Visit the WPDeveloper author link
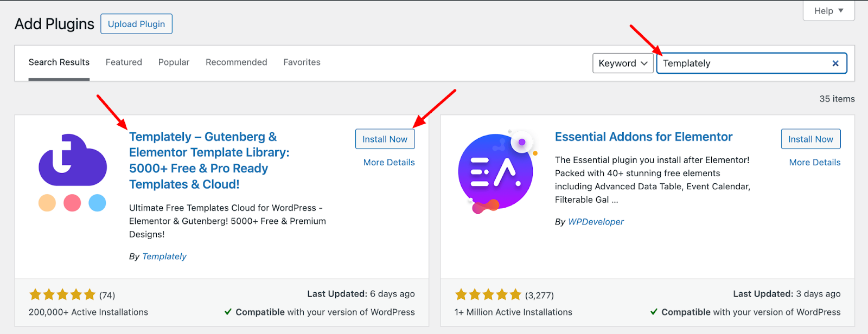 (x=596, y=222)
